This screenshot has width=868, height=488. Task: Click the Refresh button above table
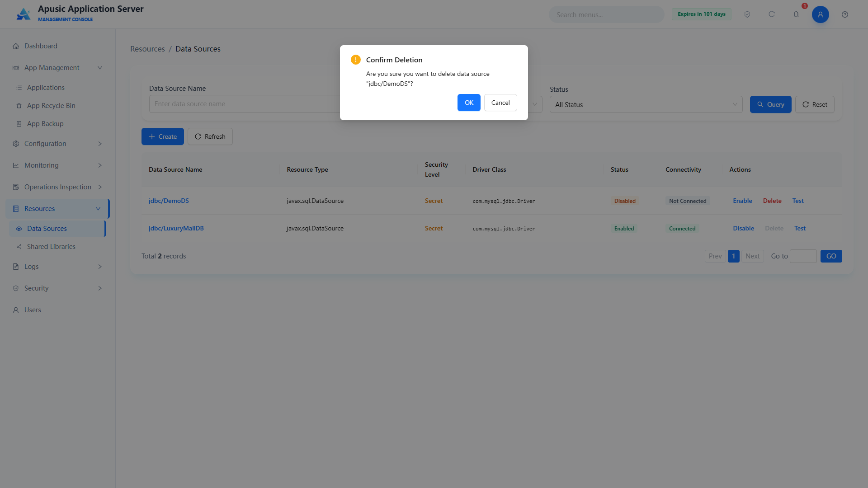click(x=210, y=136)
